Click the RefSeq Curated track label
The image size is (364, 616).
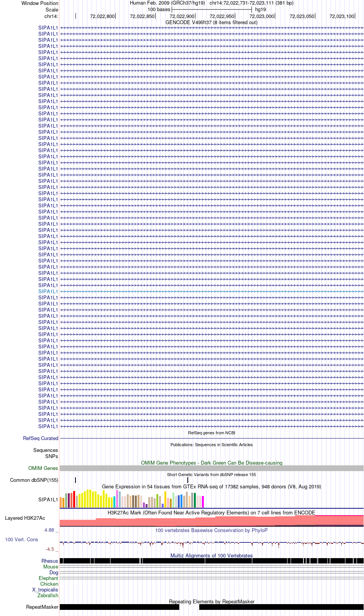click(41, 438)
